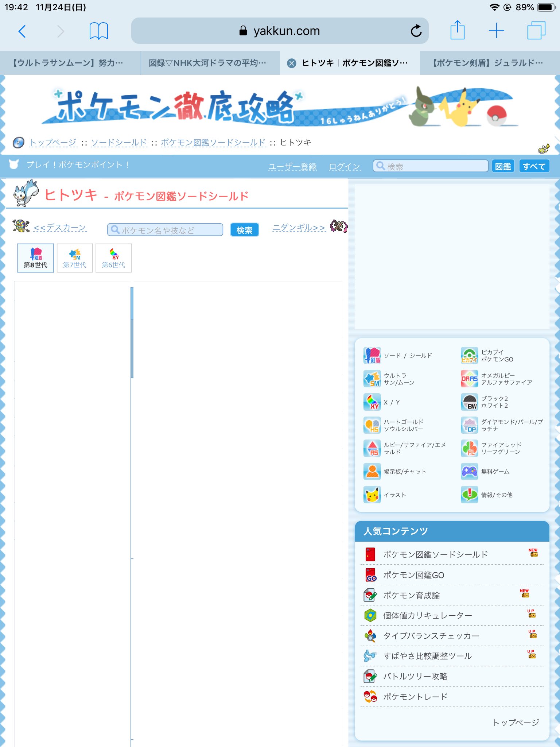The height and width of the screenshot is (747, 560).
Task: Reload the yakkun.com page
Action: click(x=416, y=31)
